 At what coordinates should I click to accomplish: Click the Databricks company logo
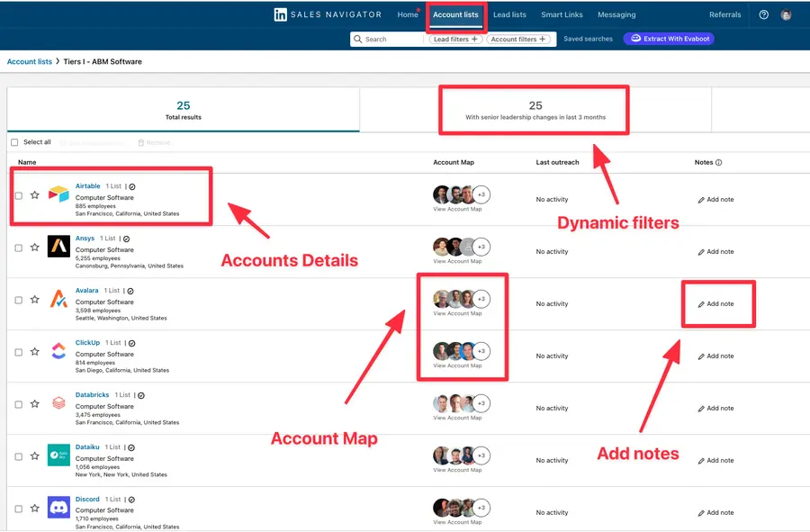(57, 404)
